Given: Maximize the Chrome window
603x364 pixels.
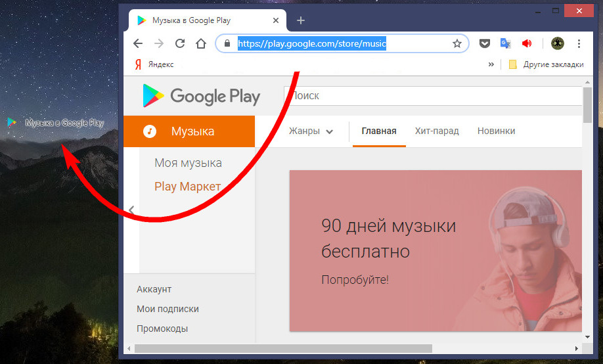Looking at the screenshot, I should [556, 11].
